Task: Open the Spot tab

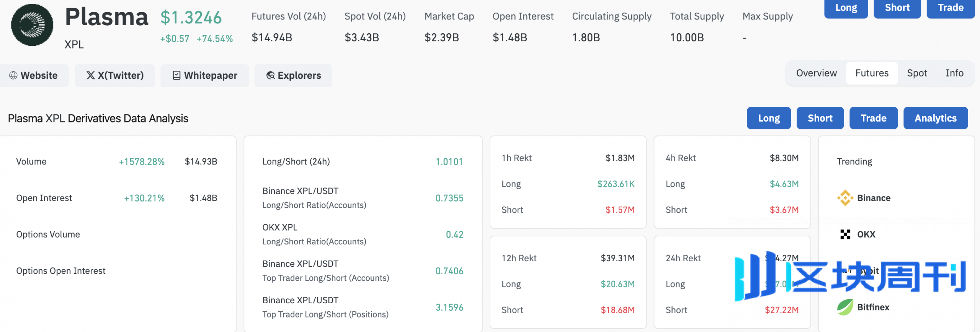Action: [917, 73]
